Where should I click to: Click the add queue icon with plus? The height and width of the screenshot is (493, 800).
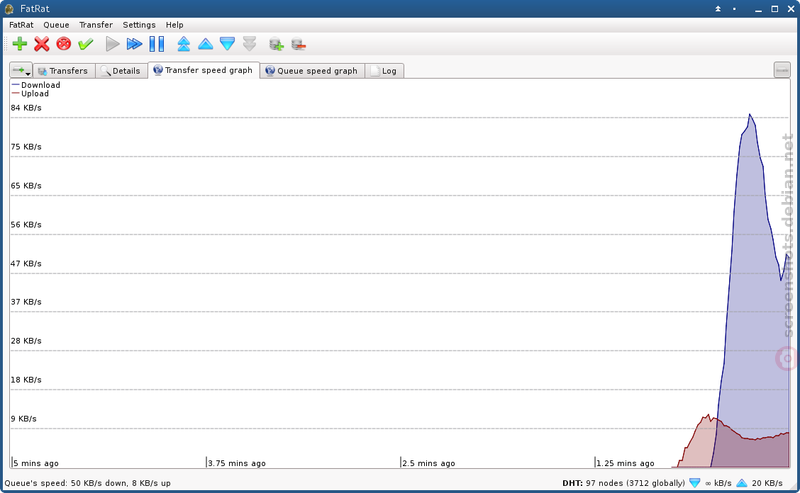pos(276,44)
